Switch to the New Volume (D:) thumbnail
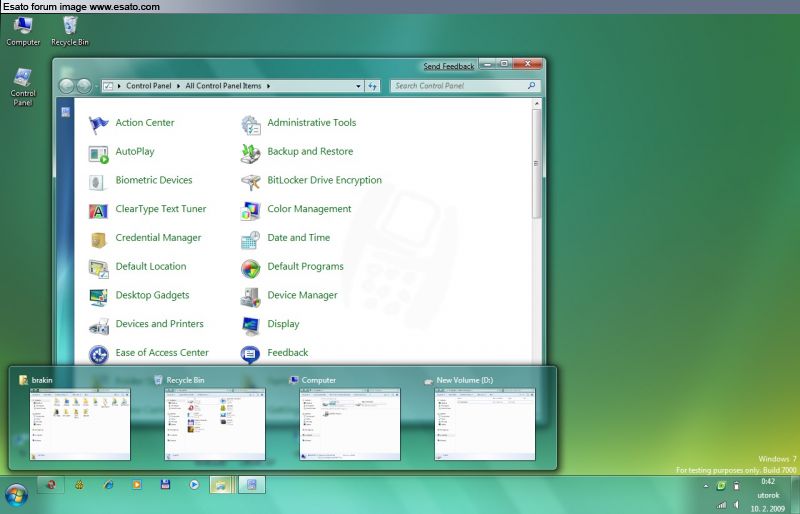 pos(485,424)
